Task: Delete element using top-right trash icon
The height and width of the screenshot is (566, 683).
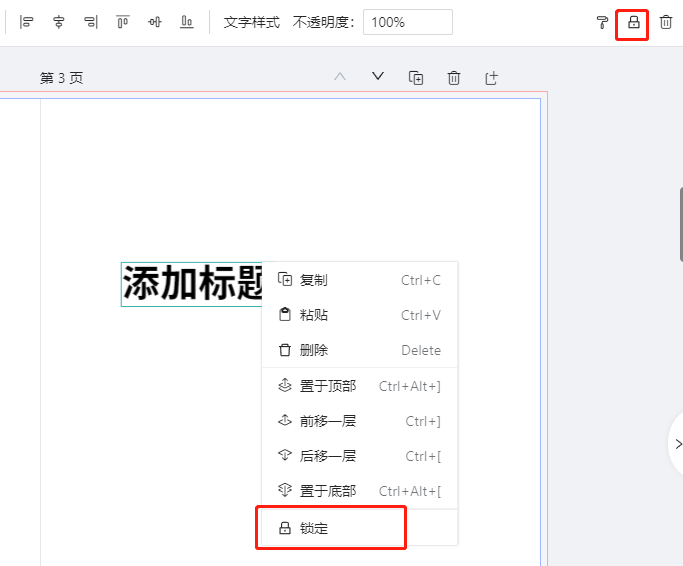Action: click(666, 22)
